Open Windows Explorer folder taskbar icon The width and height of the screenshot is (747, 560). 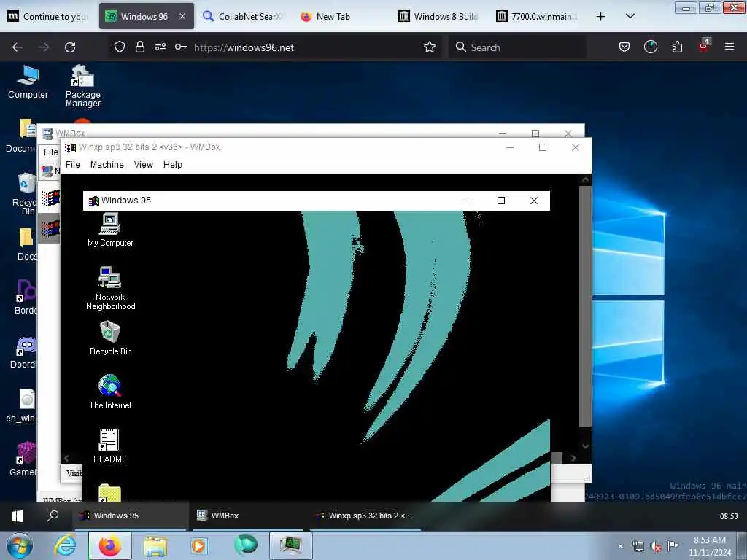[155, 546]
